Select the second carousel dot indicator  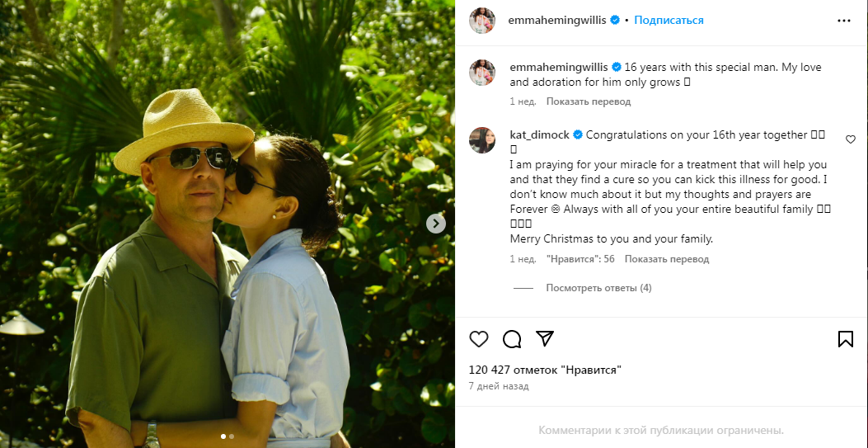click(x=232, y=436)
